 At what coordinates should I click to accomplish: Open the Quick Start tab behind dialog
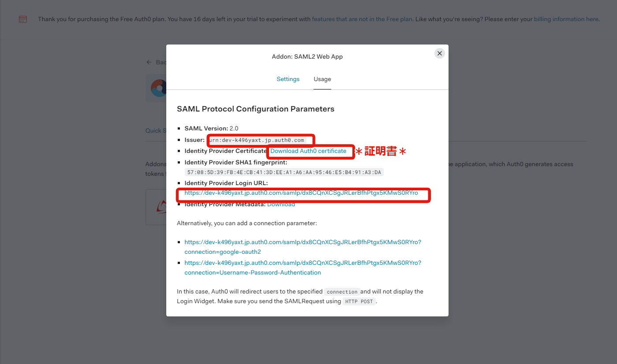(x=156, y=130)
